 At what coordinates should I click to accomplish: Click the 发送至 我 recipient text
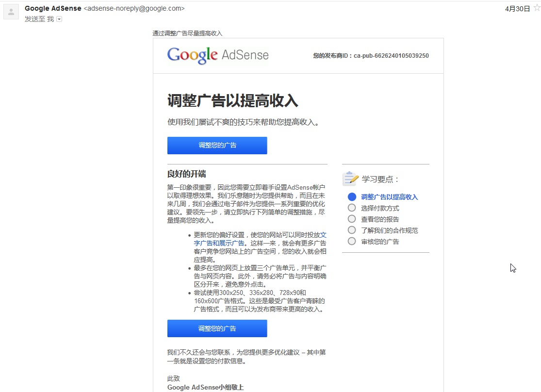39,19
